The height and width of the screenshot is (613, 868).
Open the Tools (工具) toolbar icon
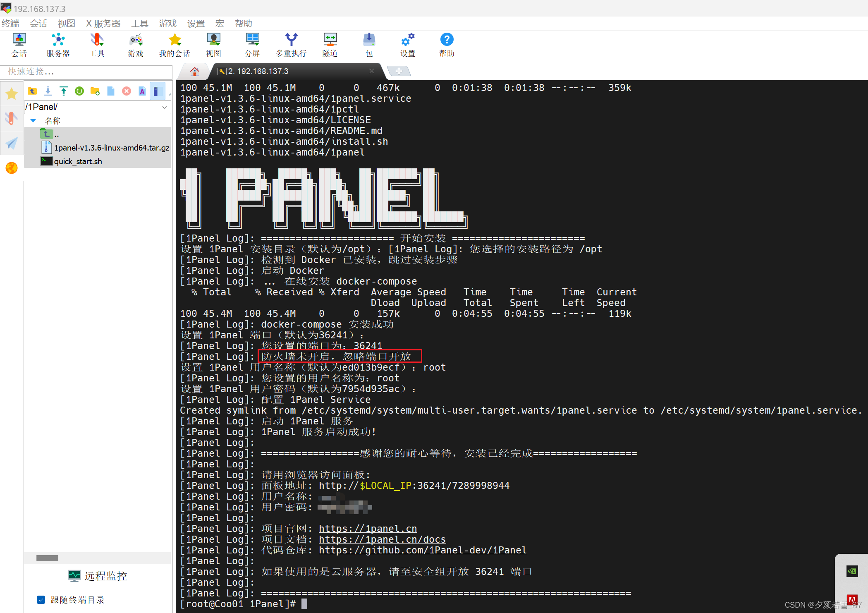tap(97, 45)
